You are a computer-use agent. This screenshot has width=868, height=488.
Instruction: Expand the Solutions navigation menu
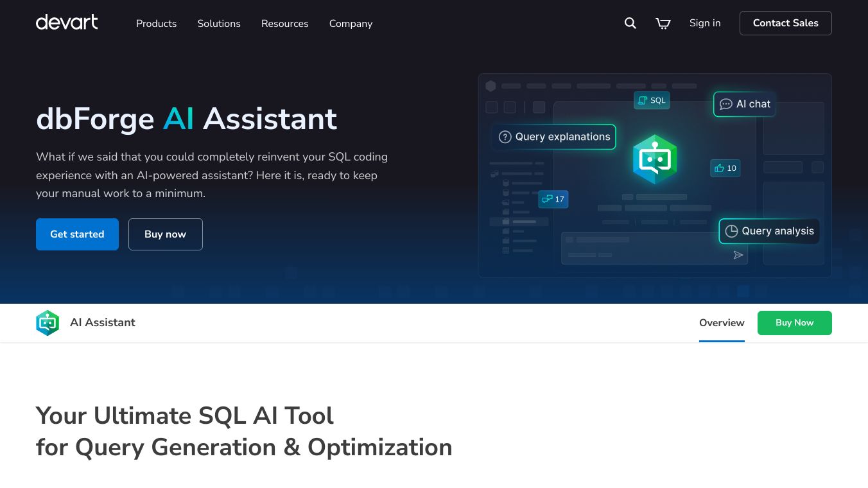219,24
